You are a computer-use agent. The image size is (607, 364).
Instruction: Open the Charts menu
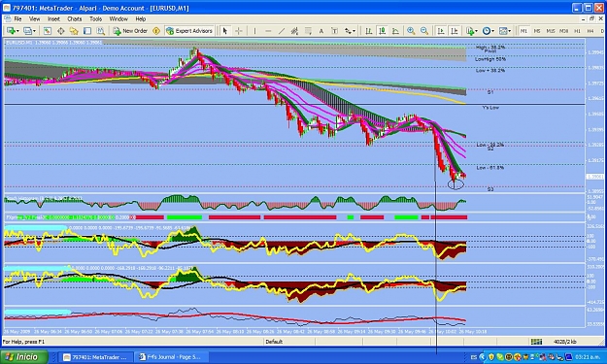click(75, 18)
